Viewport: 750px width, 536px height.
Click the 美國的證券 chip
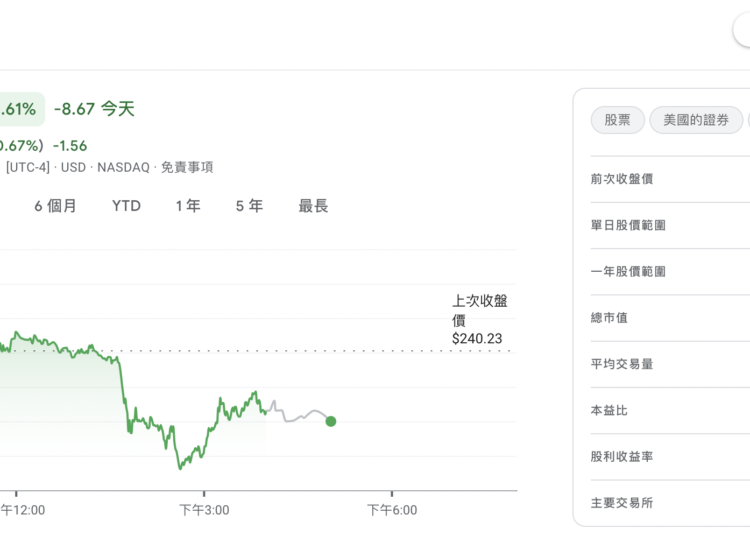[x=696, y=121]
